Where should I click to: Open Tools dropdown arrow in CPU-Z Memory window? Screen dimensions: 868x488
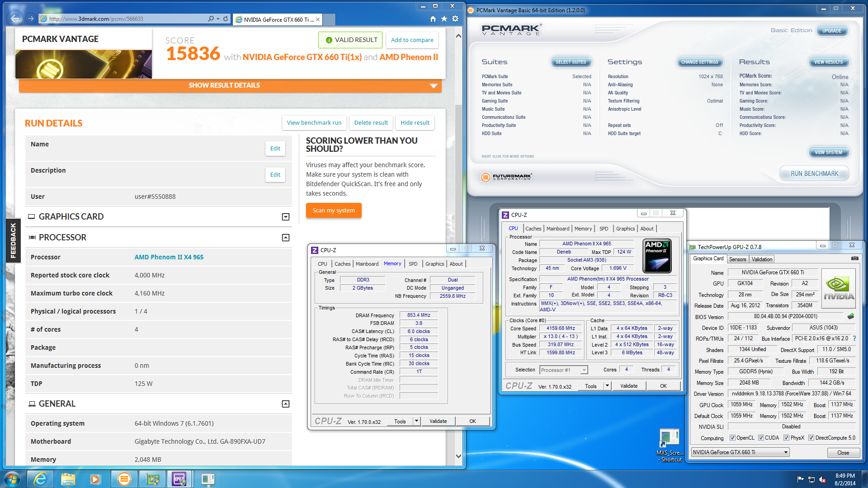click(x=416, y=421)
